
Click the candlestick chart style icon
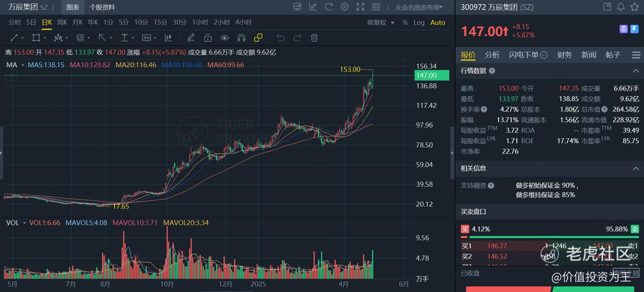click(168, 38)
